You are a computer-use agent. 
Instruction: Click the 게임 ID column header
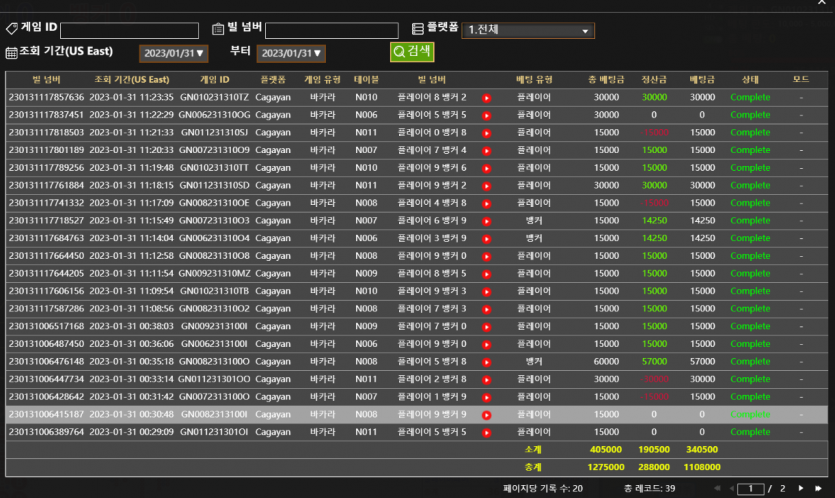point(215,80)
